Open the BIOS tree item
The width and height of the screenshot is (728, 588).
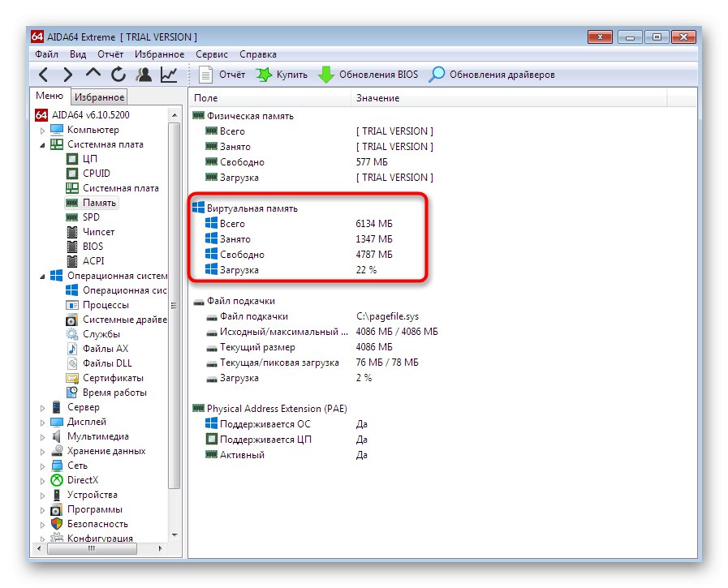tap(93, 247)
